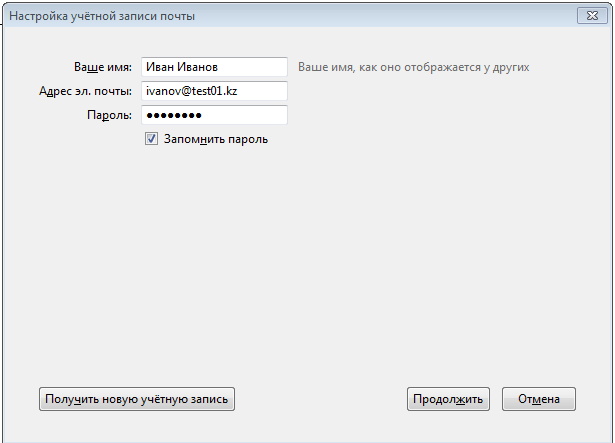
Task: Close the mail account setup dialog
Action: pos(592,16)
